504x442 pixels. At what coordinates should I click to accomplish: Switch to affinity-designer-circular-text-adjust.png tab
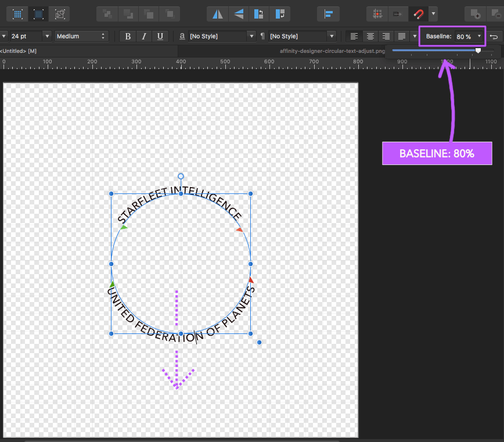332,51
